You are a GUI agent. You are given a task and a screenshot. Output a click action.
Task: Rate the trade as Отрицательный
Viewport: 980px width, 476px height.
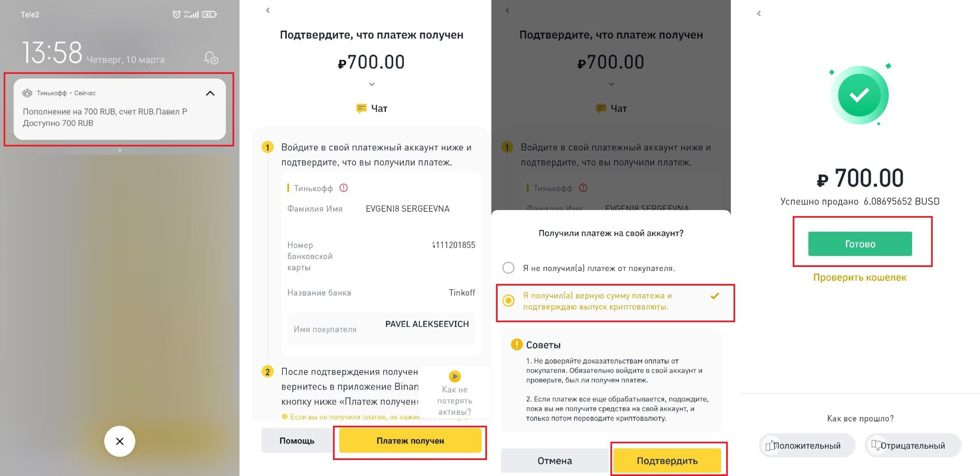coord(913,445)
